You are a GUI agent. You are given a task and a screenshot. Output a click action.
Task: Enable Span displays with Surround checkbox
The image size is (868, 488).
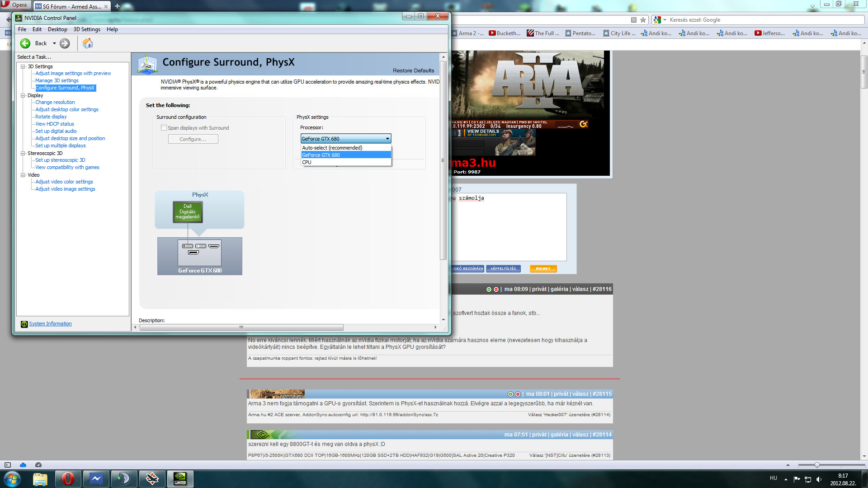(x=164, y=128)
